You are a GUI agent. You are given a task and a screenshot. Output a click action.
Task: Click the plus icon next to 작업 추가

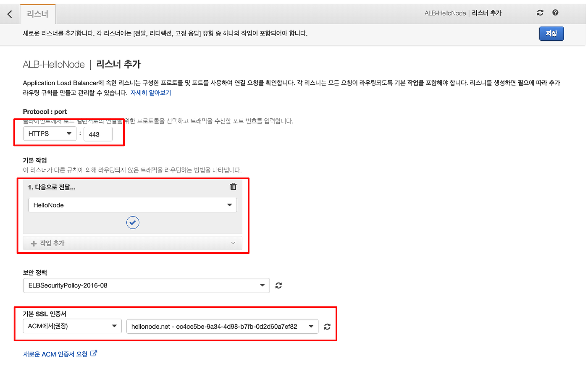tap(34, 243)
